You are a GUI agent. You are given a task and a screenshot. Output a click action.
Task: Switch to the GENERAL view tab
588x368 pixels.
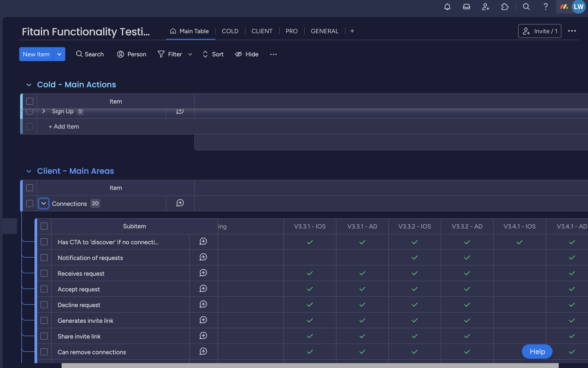324,31
